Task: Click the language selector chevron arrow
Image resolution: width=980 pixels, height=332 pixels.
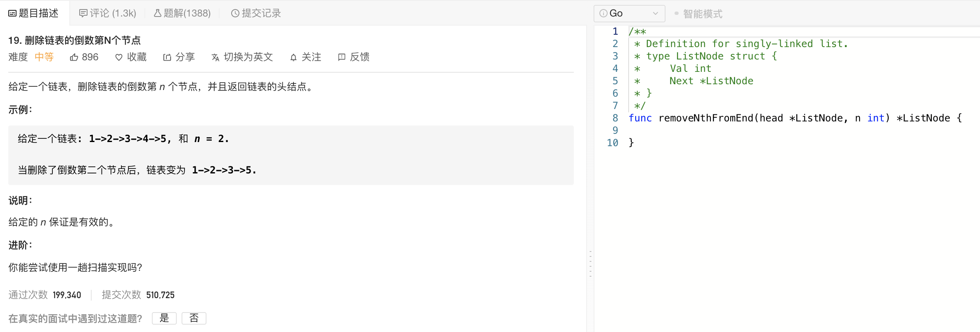Action: (x=655, y=13)
